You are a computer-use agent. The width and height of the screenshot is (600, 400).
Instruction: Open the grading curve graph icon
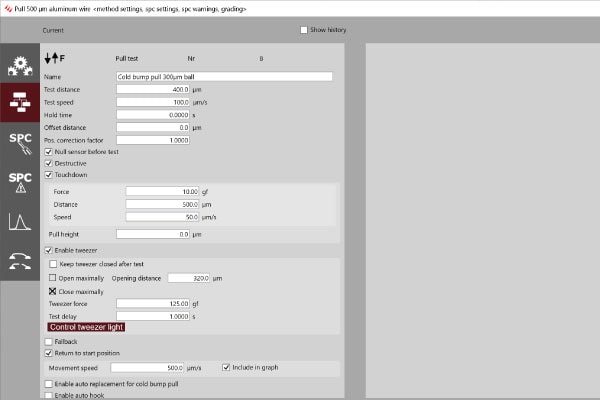[20, 221]
